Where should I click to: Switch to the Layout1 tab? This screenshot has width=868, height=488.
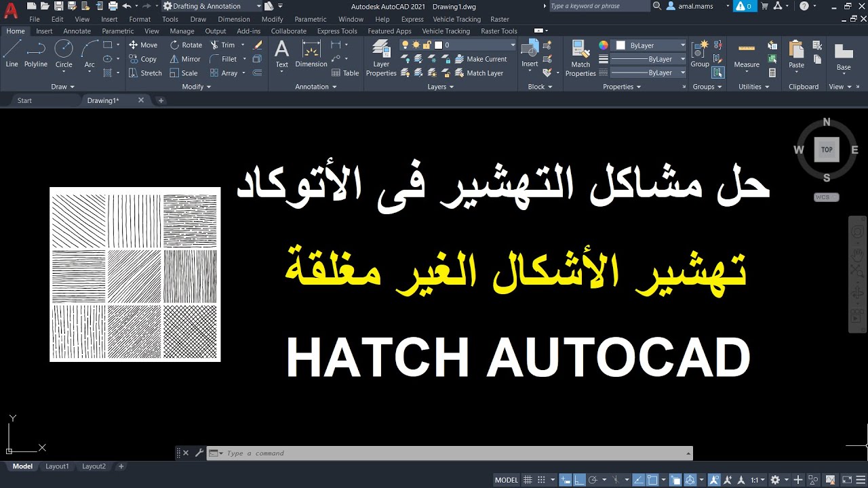point(57,466)
